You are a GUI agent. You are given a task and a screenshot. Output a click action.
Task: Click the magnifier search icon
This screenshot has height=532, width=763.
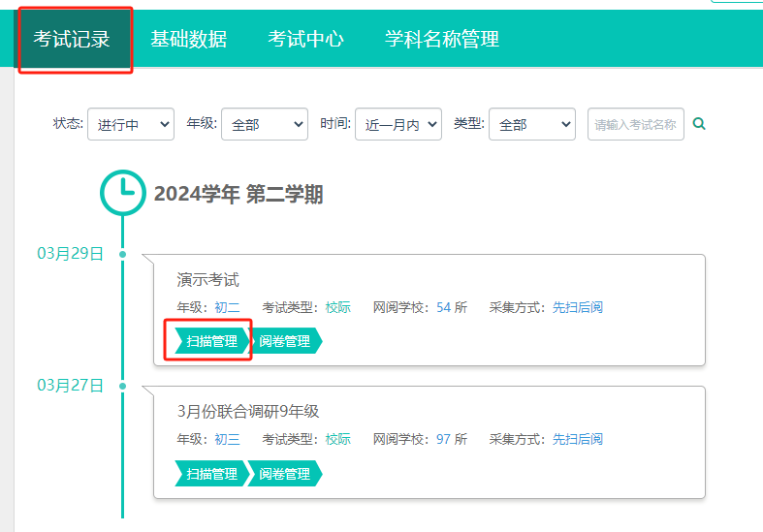point(699,124)
